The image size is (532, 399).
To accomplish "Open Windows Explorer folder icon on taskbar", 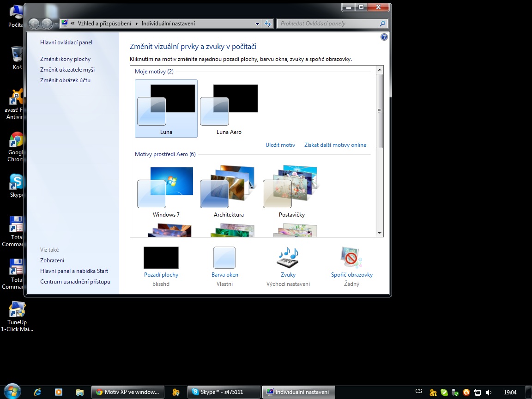I will [80, 392].
